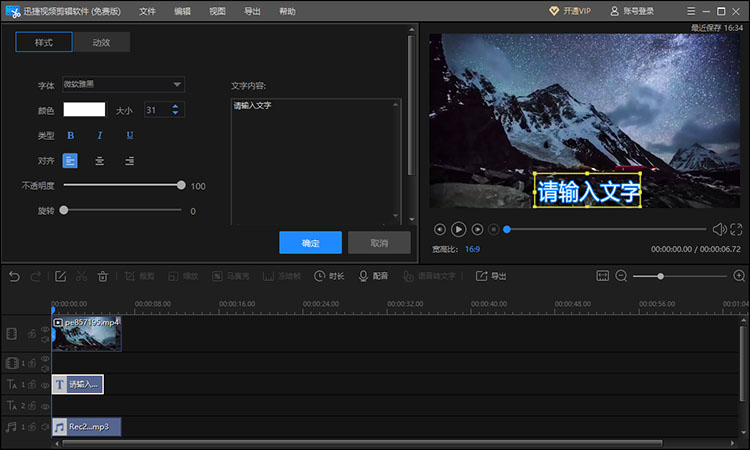
Task: Click the export (导出) toolbar button
Action: (x=491, y=276)
